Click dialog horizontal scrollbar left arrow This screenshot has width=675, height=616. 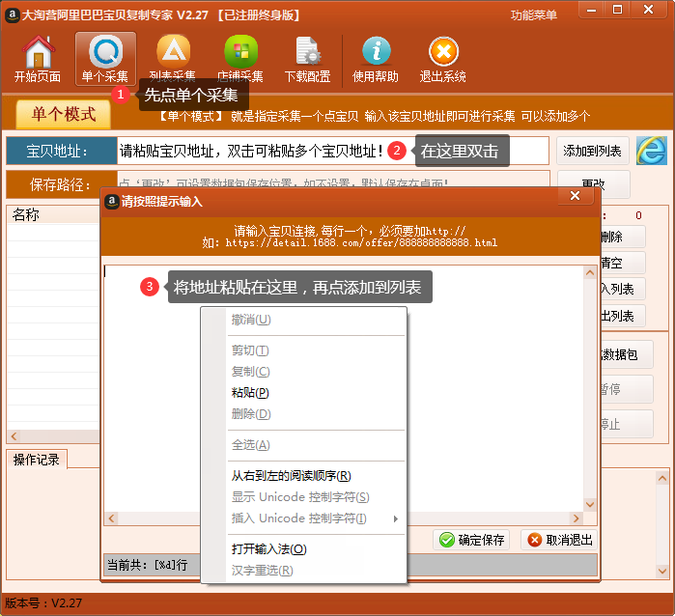coord(111,518)
